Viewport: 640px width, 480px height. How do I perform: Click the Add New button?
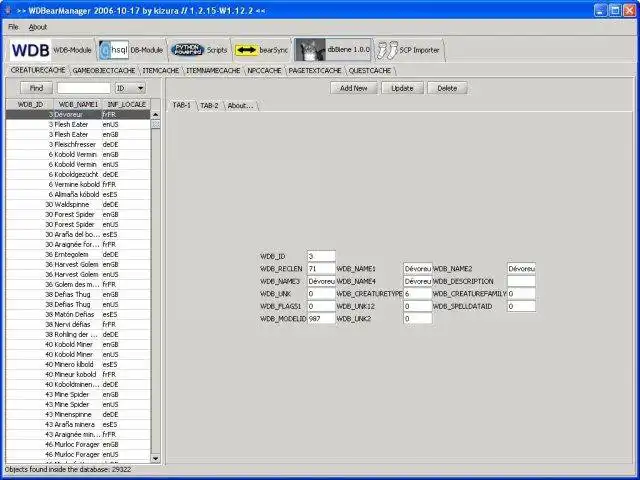(353, 88)
